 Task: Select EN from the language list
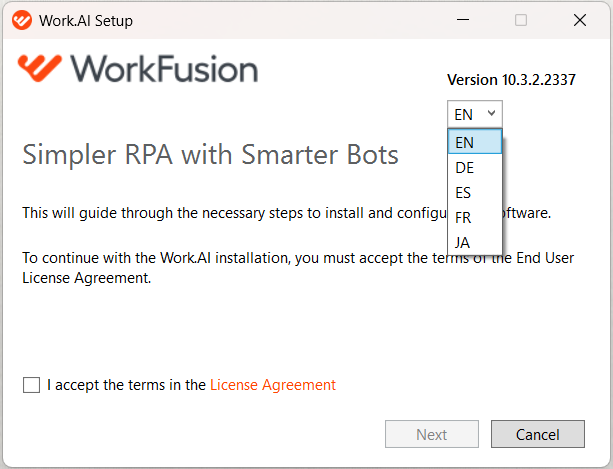point(475,142)
